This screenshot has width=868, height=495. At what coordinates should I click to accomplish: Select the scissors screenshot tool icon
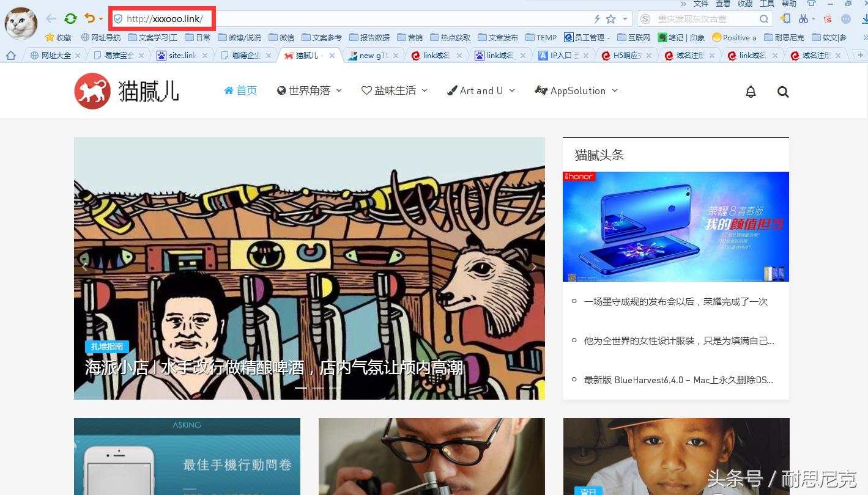point(804,19)
